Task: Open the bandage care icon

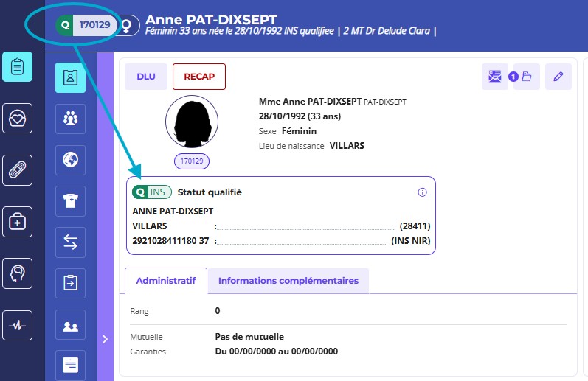Action: [x=17, y=170]
